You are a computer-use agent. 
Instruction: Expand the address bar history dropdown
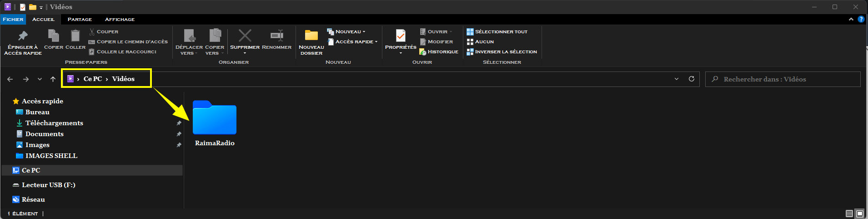pyautogui.click(x=677, y=79)
